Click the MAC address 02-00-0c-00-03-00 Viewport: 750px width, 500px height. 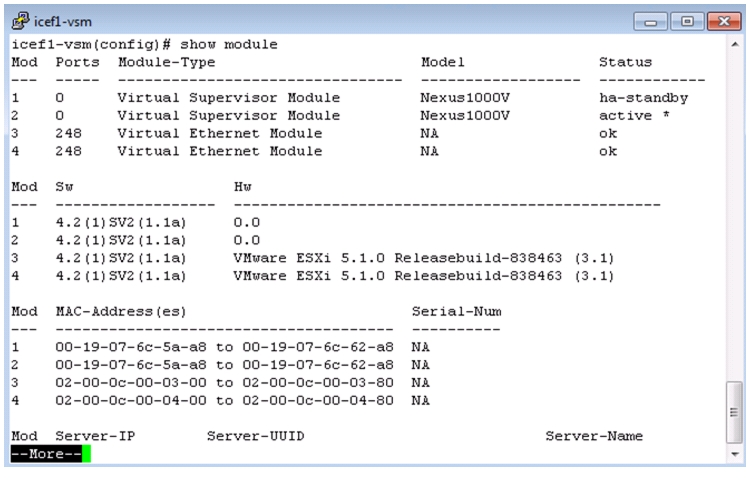coord(131,383)
